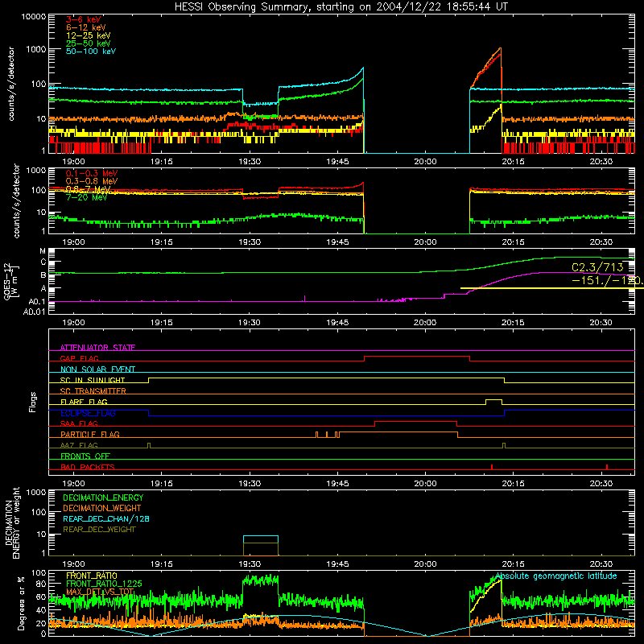The width and height of the screenshot is (644, 644).
Task: Click the BAD_PACKETS spike near 20:31
Action: [607, 467]
